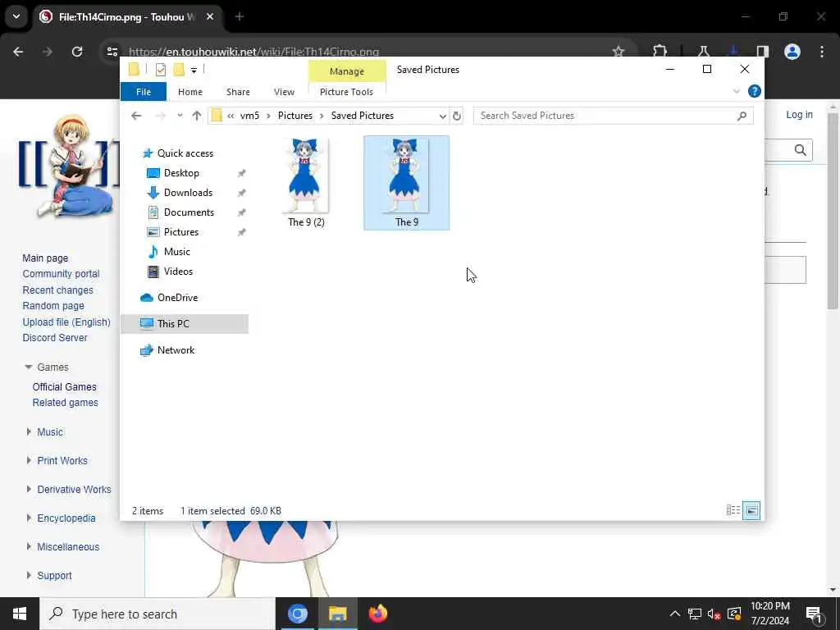Select Network in navigation pane
The width and height of the screenshot is (840, 630).
[176, 350]
